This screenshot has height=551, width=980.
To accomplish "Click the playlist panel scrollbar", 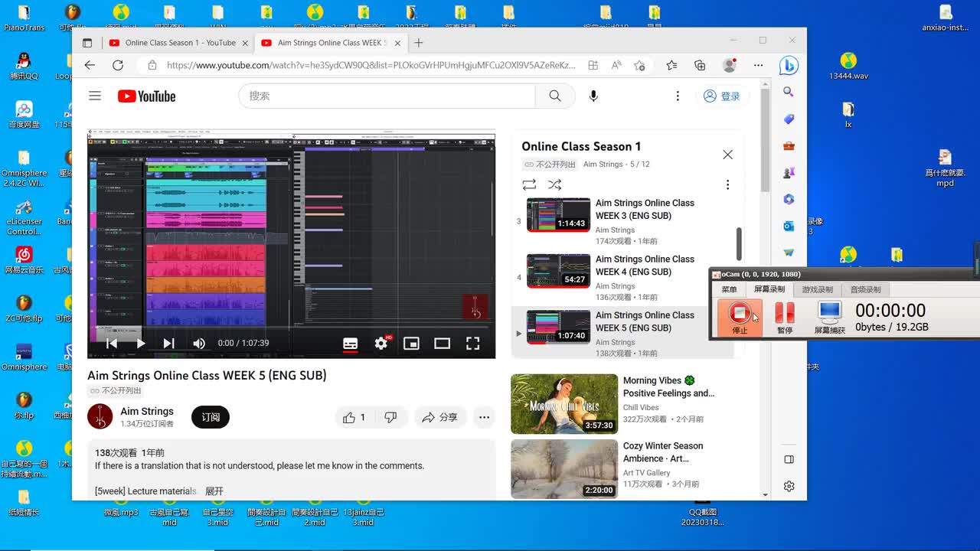I will tap(739, 243).
